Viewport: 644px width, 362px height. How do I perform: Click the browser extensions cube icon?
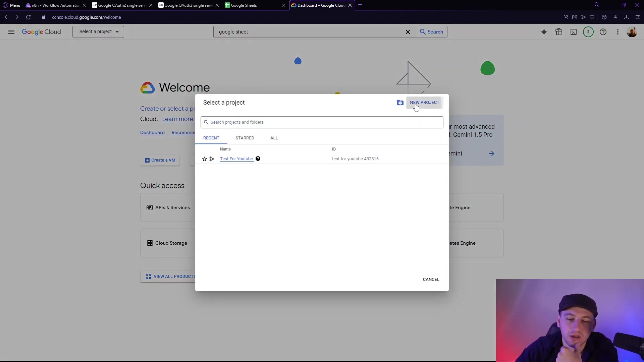(x=604, y=17)
